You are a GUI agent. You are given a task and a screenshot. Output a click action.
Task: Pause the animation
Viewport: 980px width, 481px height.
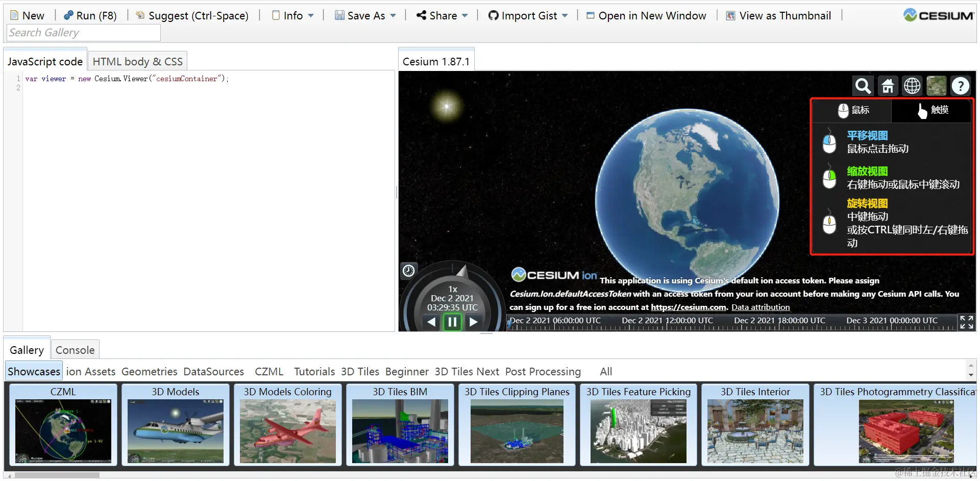point(452,322)
